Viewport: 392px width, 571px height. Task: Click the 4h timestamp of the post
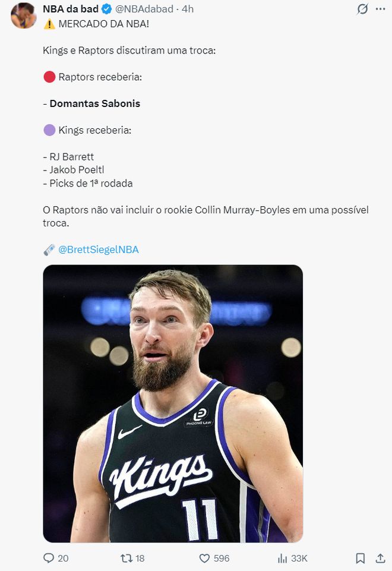(x=188, y=9)
